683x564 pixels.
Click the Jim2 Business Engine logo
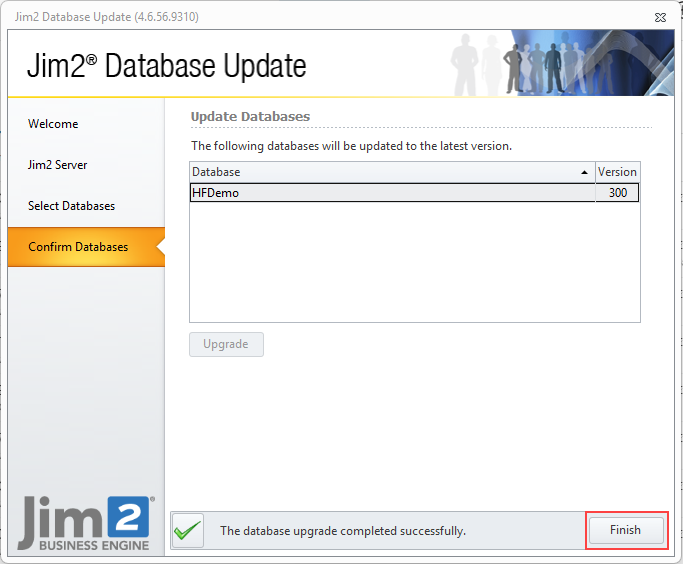click(x=86, y=523)
